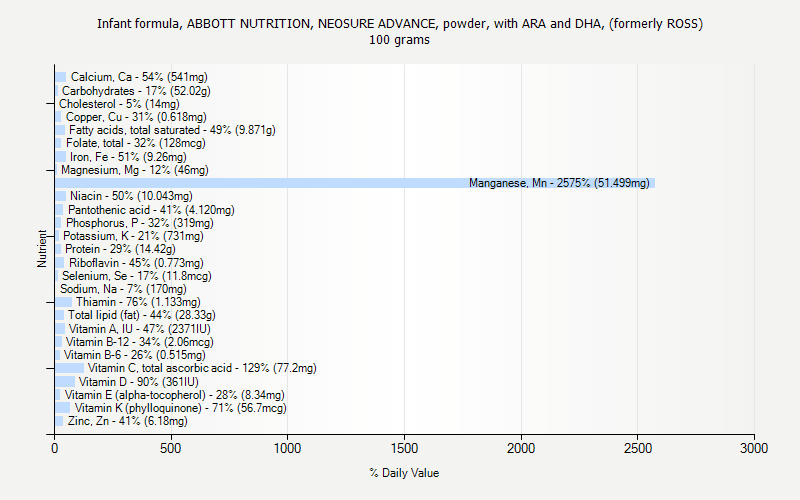The height and width of the screenshot is (500, 800).
Task: Click Copper, Cu 31% label
Action: [x=136, y=117]
